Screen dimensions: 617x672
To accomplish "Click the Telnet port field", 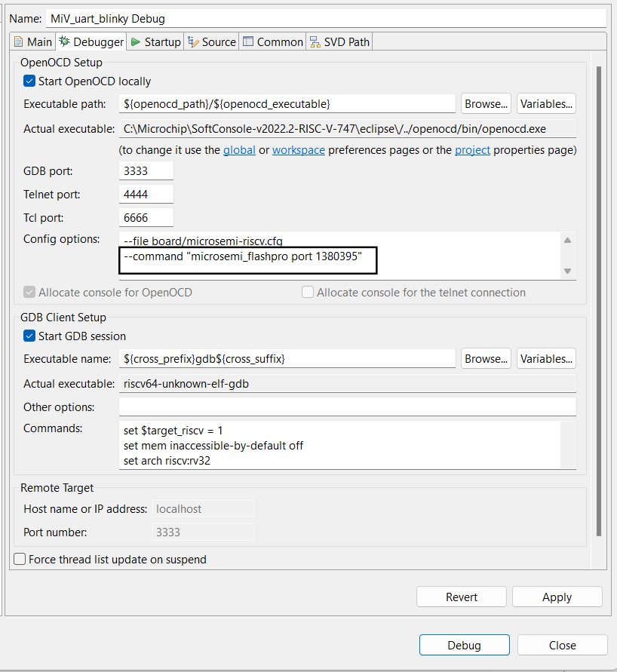I will point(146,194).
